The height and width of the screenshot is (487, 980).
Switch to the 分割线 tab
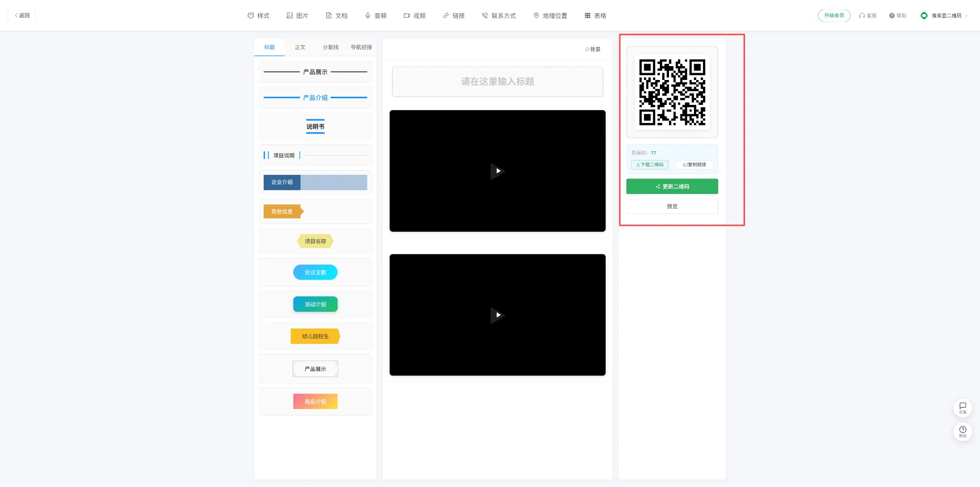tap(331, 47)
